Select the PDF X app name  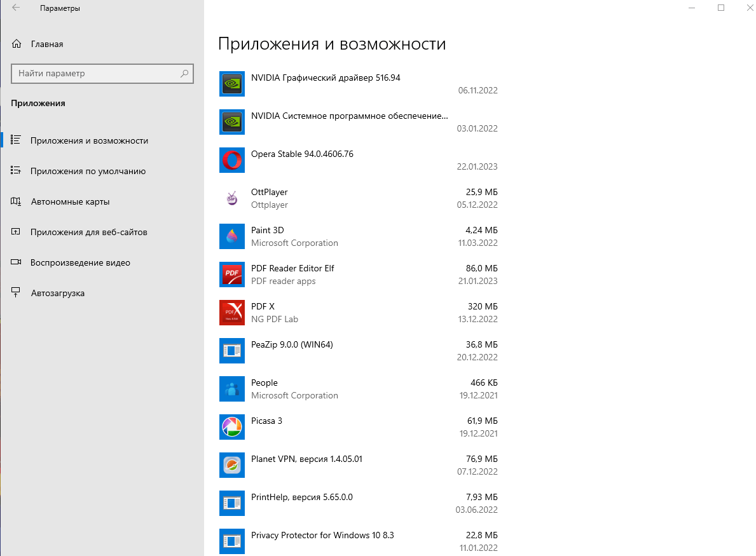(263, 306)
